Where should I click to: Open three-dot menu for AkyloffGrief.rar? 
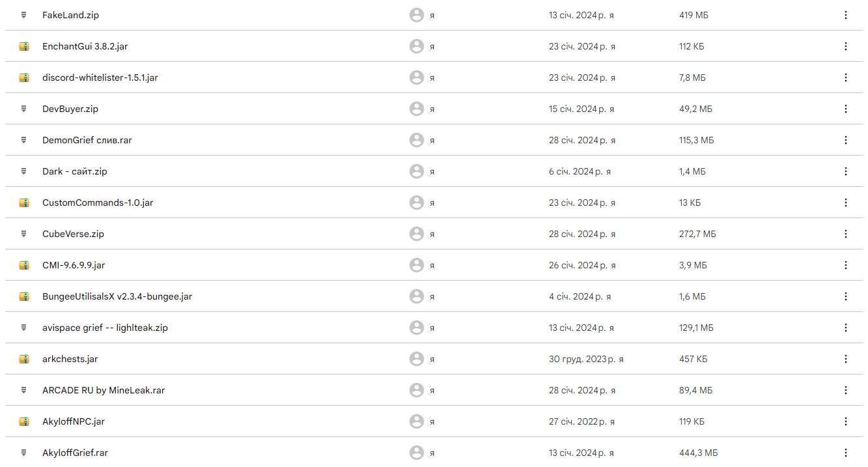(x=845, y=453)
